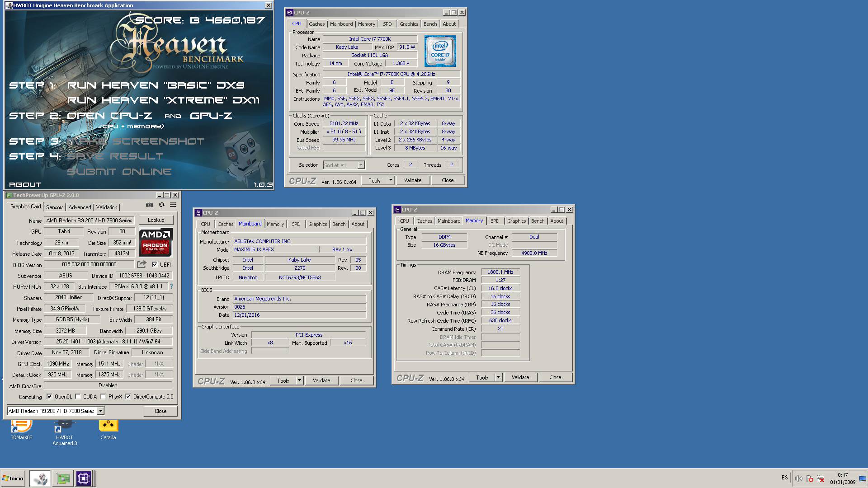Screen dimensions: 868x488
Task: Click Submit Online in Heaven app
Action: tap(119, 171)
